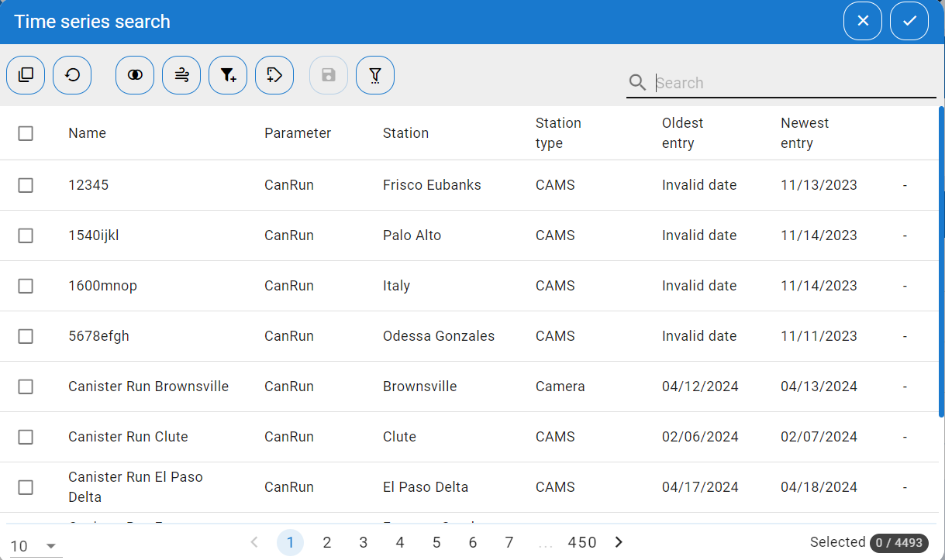Screen dimensions: 945x560
Task: Click the overlapping circles icon
Action: [135, 75]
